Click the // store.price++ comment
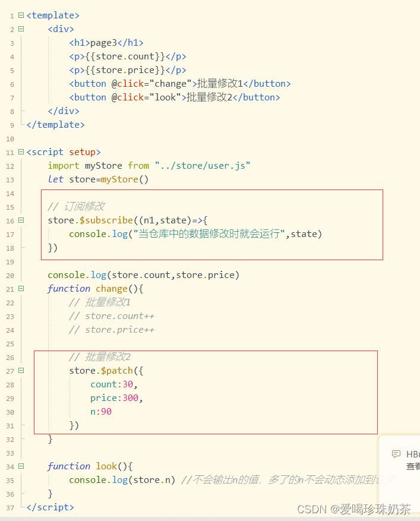The height and width of the screenshot is (521, 420). 112,330
